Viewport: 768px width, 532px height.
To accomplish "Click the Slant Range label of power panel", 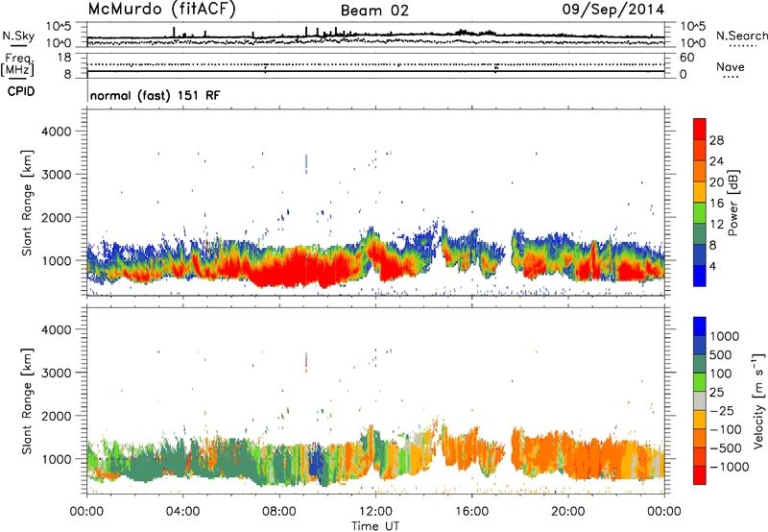I will coord(27,203).
